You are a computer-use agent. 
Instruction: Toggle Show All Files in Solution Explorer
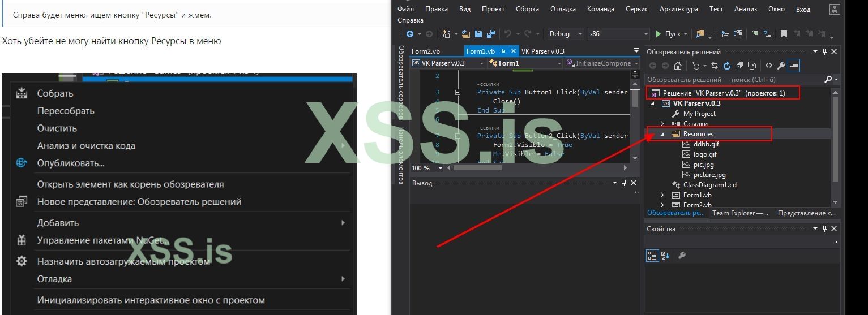coord(752,66)
